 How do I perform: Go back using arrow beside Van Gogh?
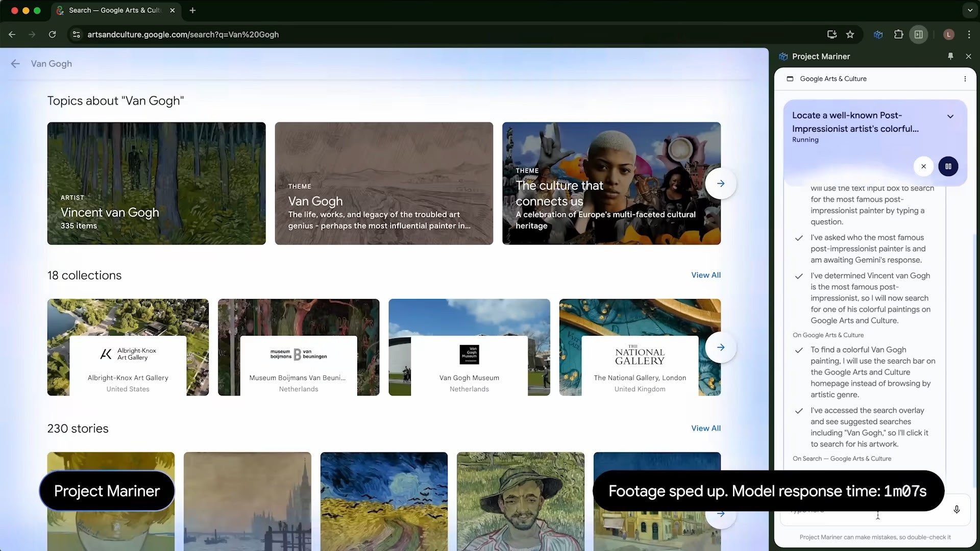click(x=15, y=64)
